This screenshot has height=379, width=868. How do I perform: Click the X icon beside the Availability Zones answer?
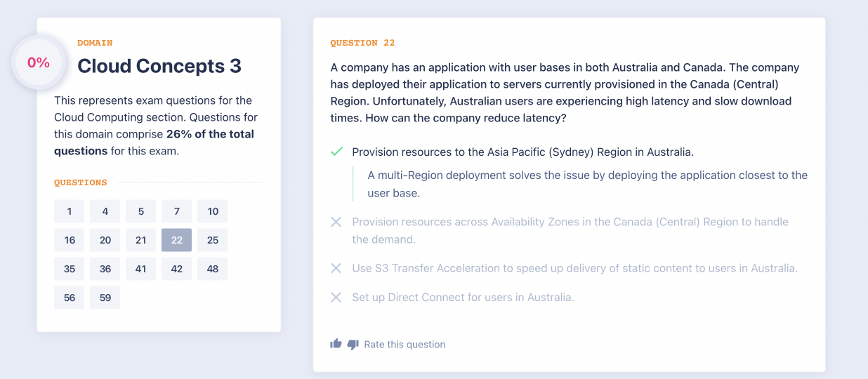(336, 222)
